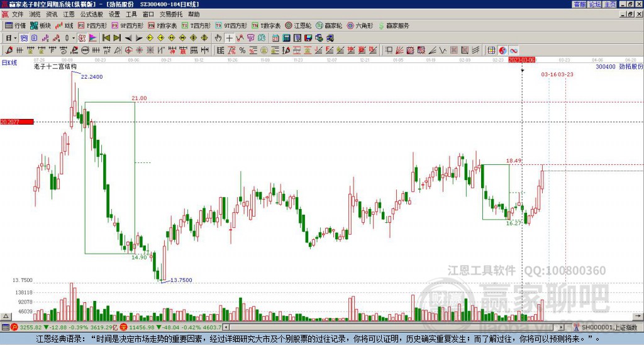This screenshot has height=345, width=644.
Task: Click the 论坛 forum button
Action: coord(595,4)
